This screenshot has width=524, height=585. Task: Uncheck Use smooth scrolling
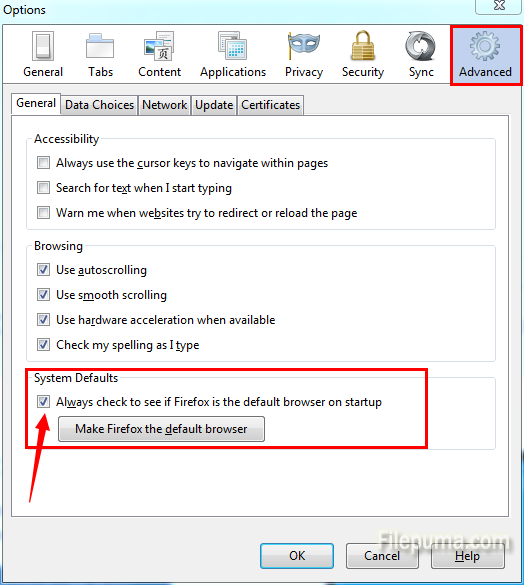click(43, 295)
